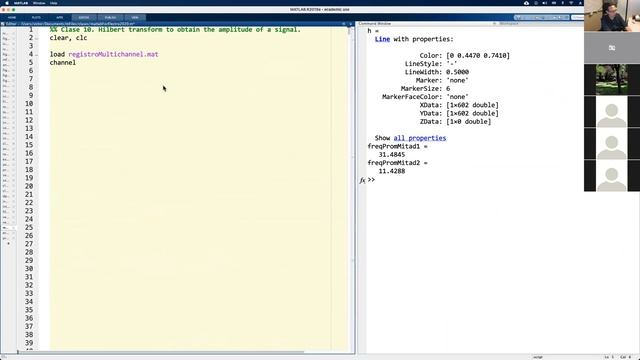
Task: Click the 'all properties' link
Action: [x=420, y=138]
